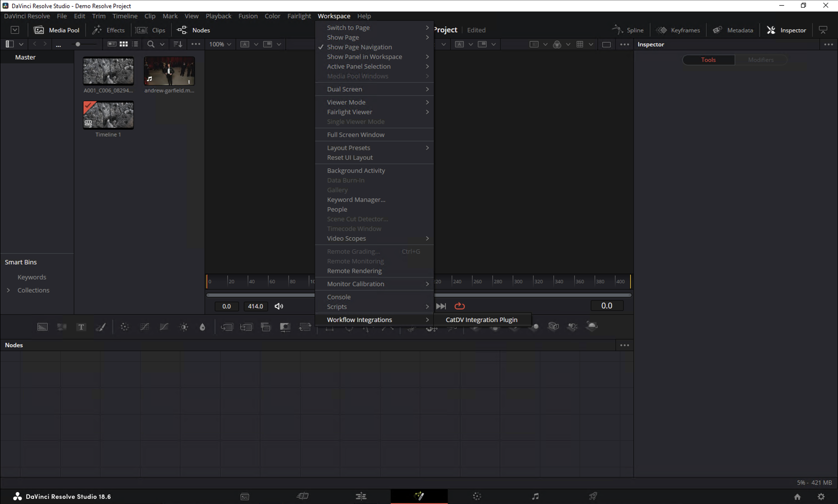
Task: Click the viewer time ruler at 300
Action: tap(518, 282)
